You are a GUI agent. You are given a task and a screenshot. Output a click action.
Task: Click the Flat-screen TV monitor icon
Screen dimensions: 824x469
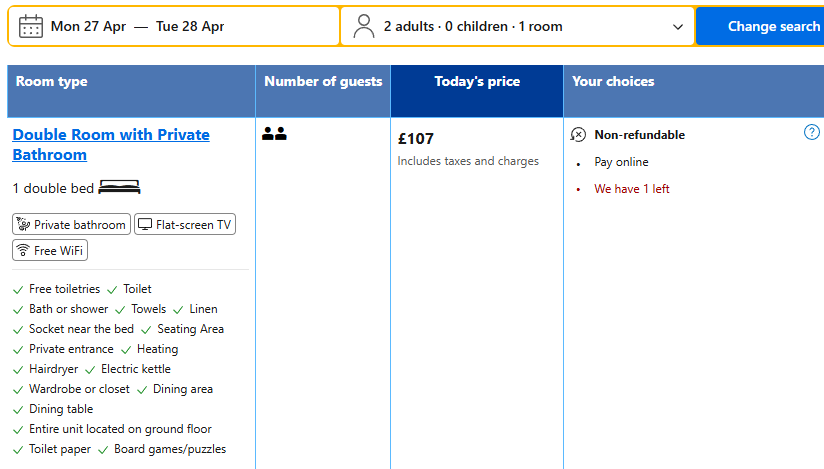[x=145, y=225]
